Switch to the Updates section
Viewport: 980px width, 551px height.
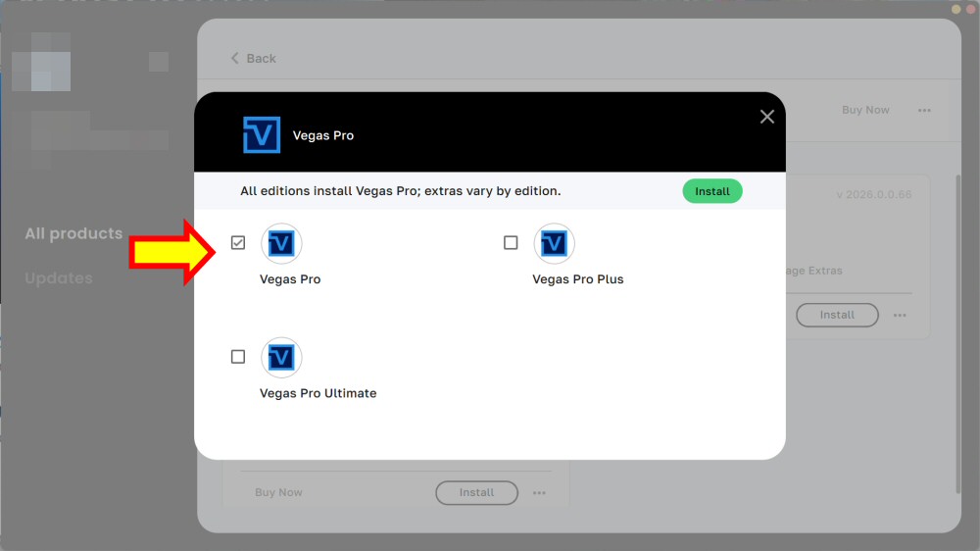tap(59, 278)
